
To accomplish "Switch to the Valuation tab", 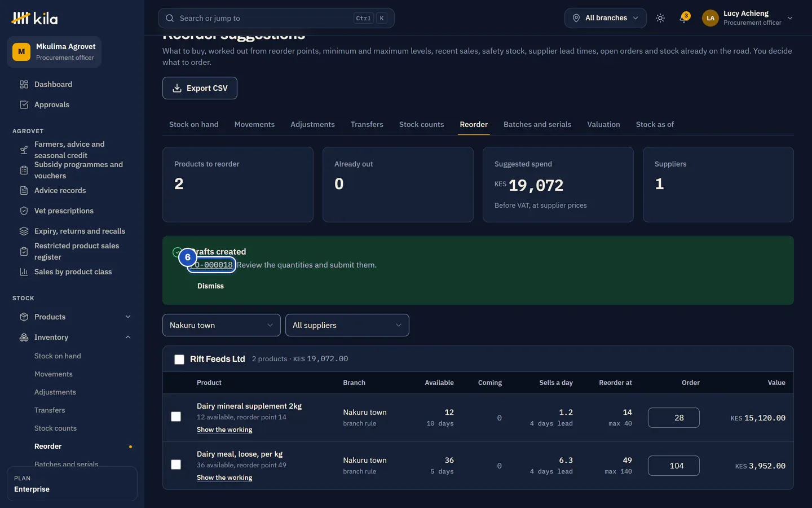I will point(603,124).
